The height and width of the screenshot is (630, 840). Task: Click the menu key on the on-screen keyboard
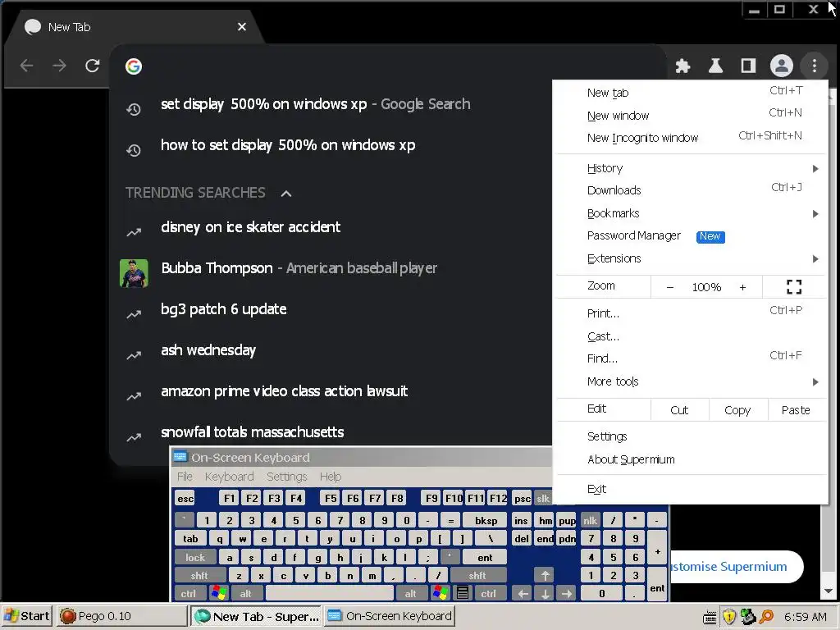pyautogui.click(x=463, y=593)
